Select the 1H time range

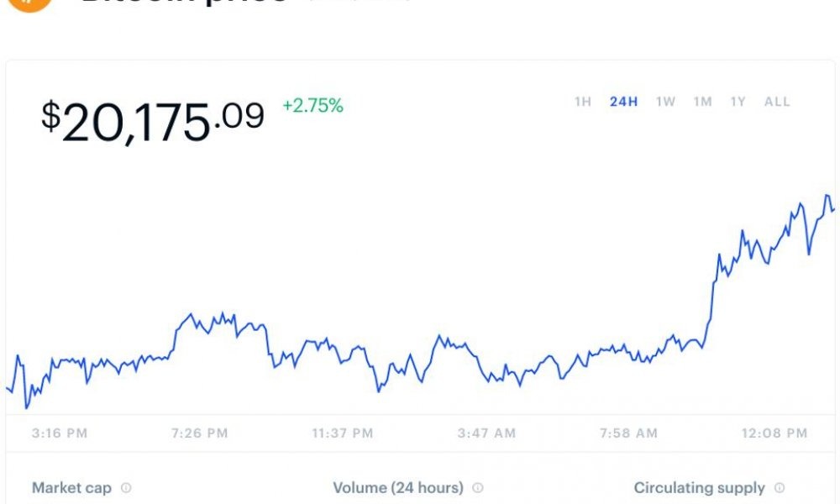pyautogui.click(x=582, y=102)
